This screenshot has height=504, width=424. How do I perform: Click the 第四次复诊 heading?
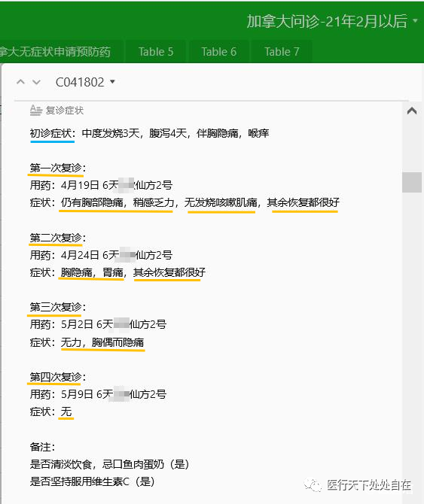pos(57,377)
